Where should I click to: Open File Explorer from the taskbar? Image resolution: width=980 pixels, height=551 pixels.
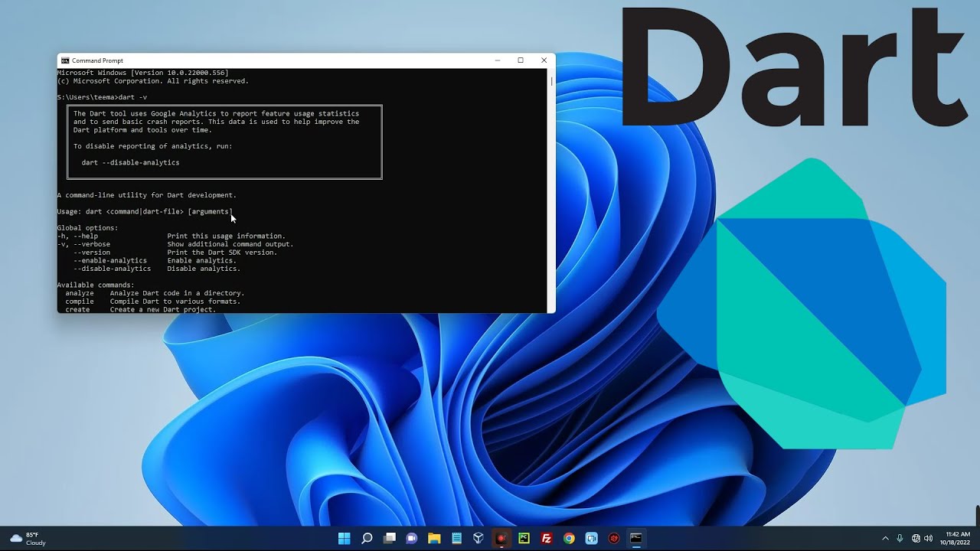tap(434, 538)
